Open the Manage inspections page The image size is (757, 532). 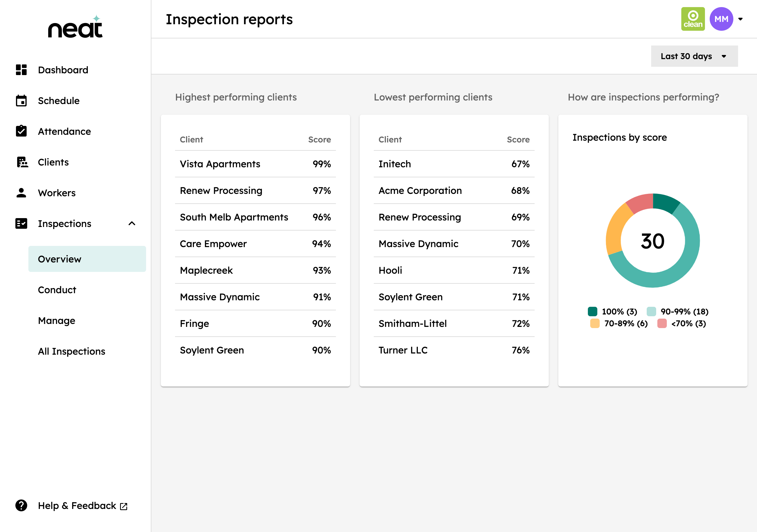[x=56, y=320]
